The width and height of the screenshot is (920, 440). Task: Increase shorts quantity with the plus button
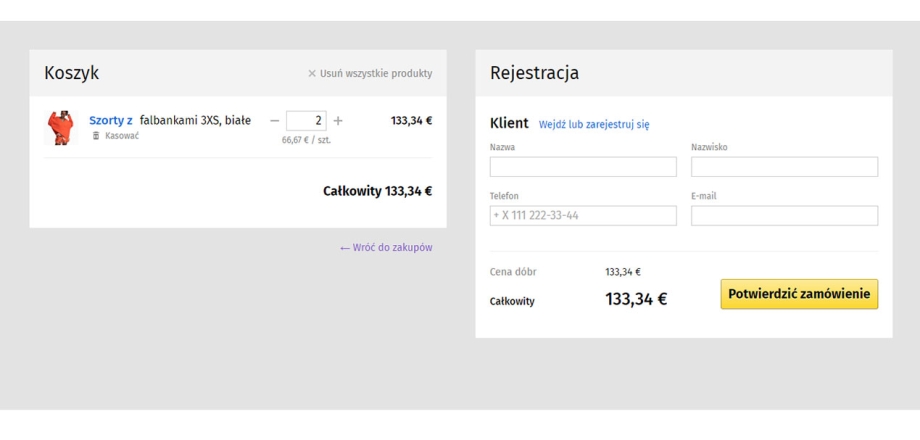click(x=337, y=121)
